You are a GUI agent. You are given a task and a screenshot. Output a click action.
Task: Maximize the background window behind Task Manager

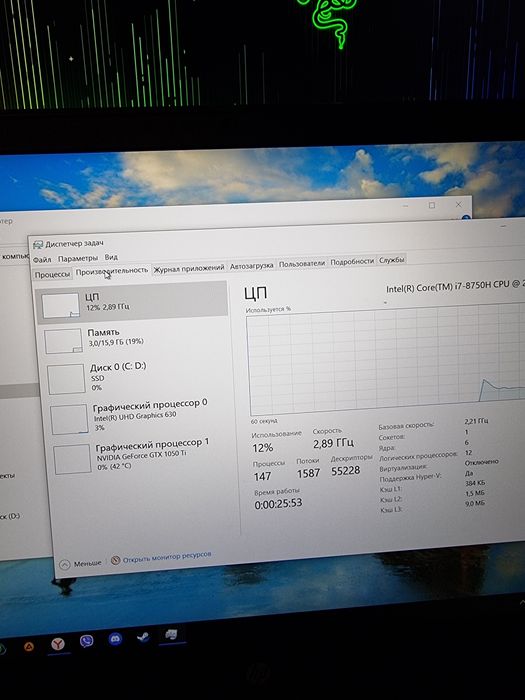[432, 205]
